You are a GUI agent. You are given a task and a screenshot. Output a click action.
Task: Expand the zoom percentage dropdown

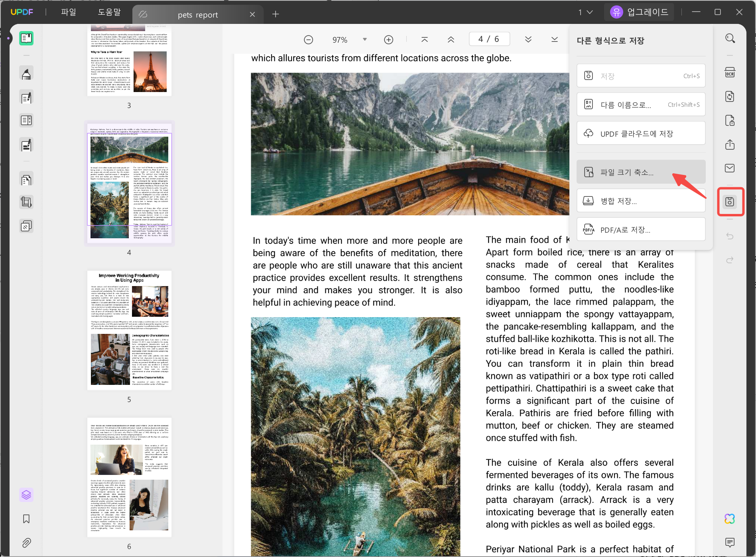[364, 39]
